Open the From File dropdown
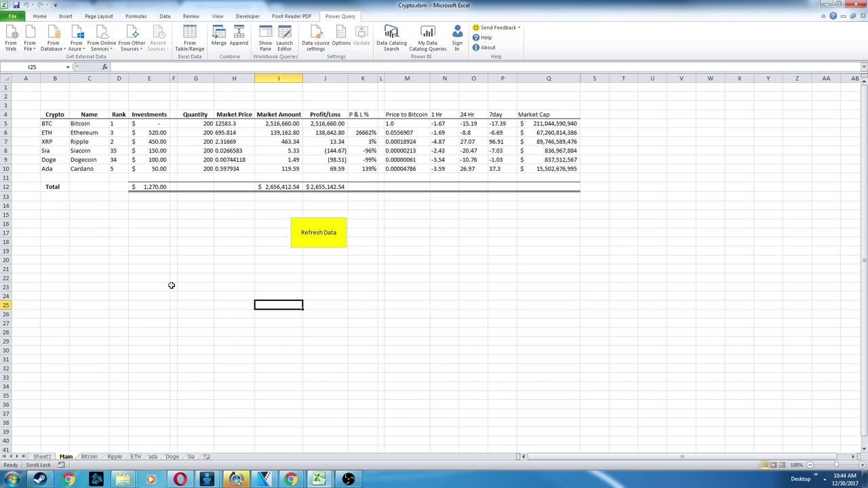 coord(30,38)
